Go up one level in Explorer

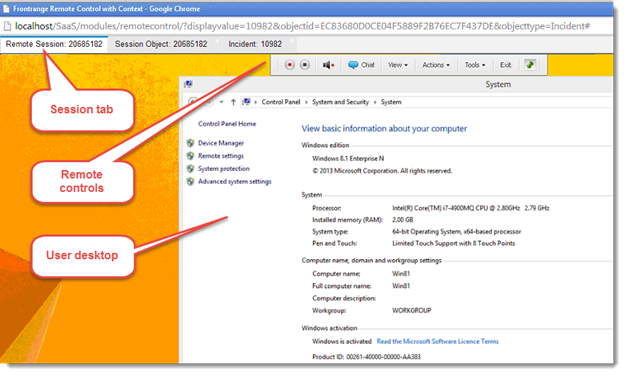point(233,102)
